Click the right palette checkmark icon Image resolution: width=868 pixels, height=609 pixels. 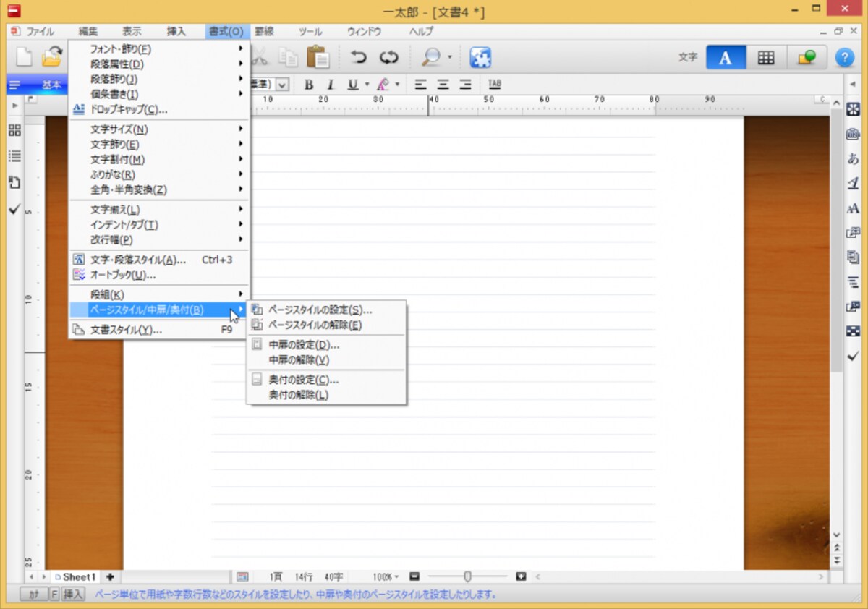click(853, 355)
